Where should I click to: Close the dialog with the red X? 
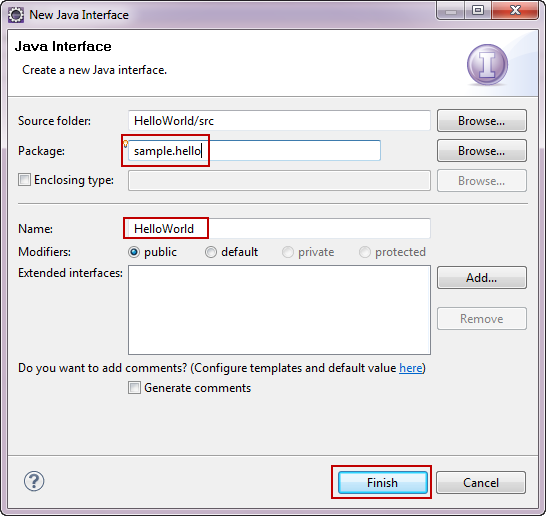click(515, 11)
